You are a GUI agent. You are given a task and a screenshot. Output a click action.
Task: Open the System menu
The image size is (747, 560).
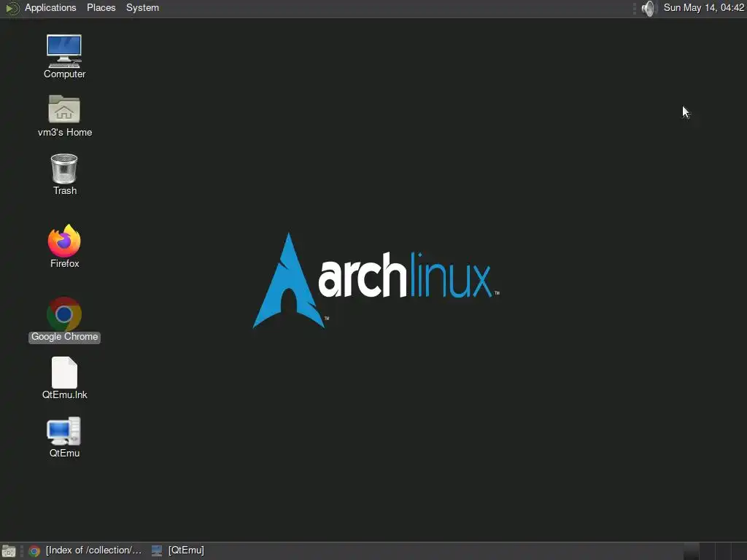point(142,8)
